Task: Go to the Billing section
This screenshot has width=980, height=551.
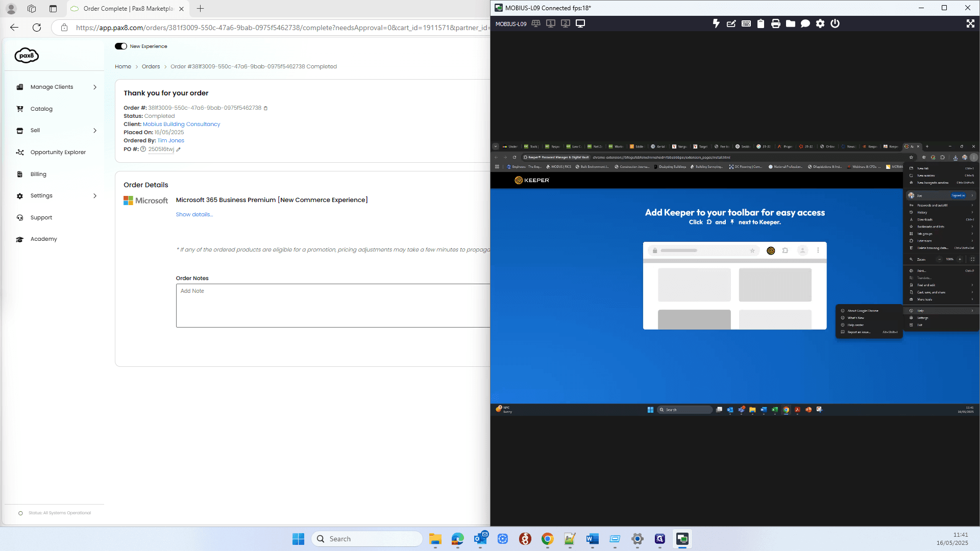Action: pyautogui.click(x=38, y=174)
